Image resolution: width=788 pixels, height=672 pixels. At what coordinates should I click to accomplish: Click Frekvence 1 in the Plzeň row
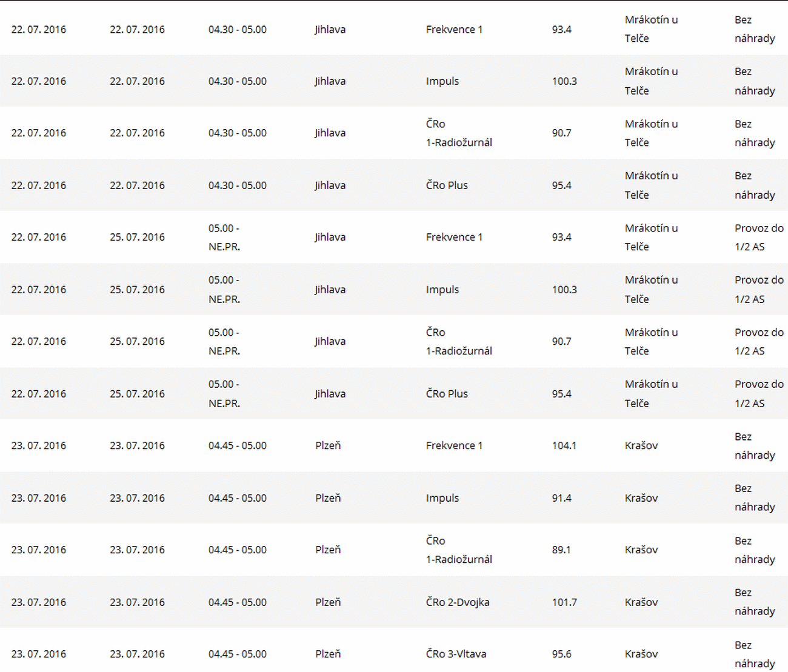454,445
